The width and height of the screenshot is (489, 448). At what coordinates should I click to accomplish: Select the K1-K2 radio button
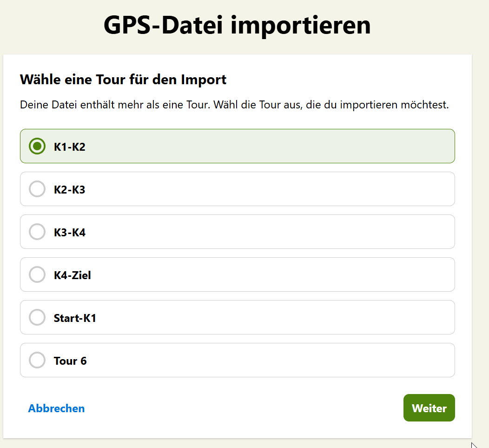pyautogui.click(x=37, y=146)
